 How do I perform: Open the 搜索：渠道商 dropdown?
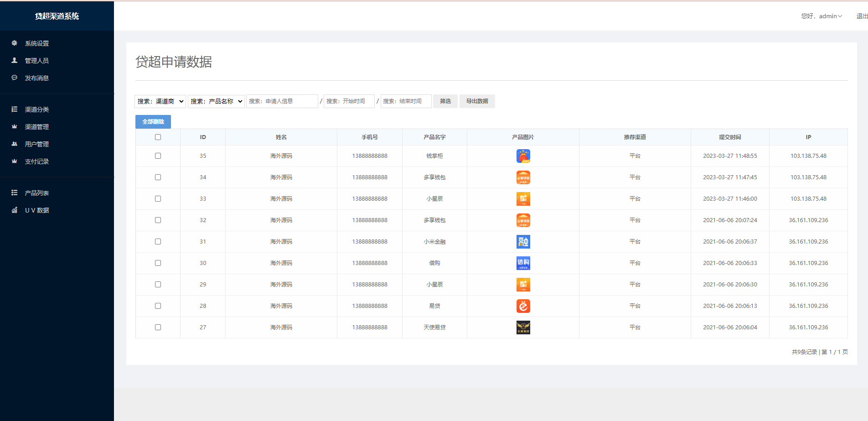click(160, 101)
